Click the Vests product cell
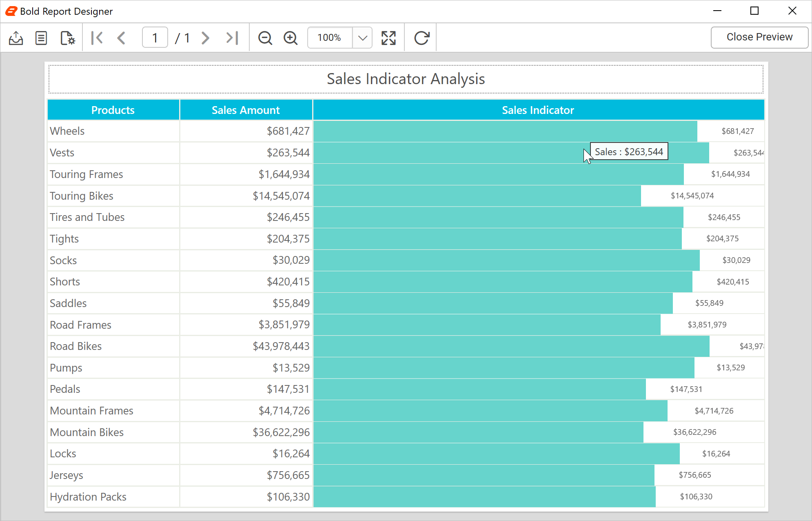Image resolution: width=812 pixels, height=521 pixels. pyautogui.click(x=113, y=153)
